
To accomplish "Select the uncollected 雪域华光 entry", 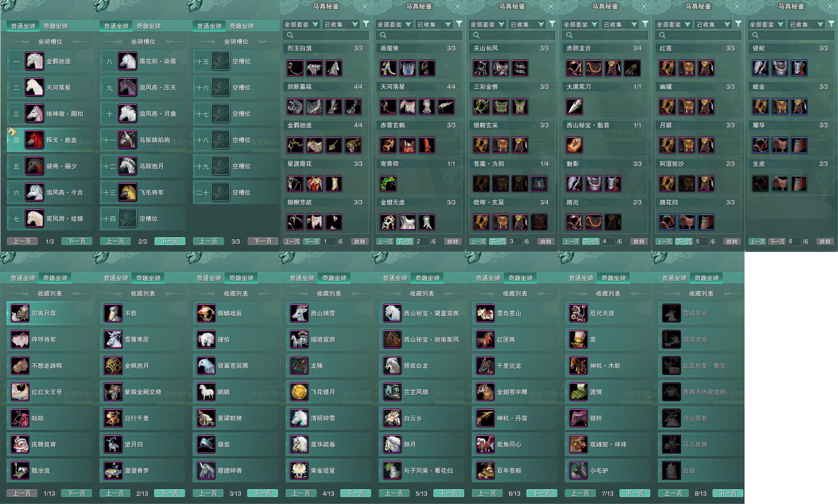I will (701, 313).
